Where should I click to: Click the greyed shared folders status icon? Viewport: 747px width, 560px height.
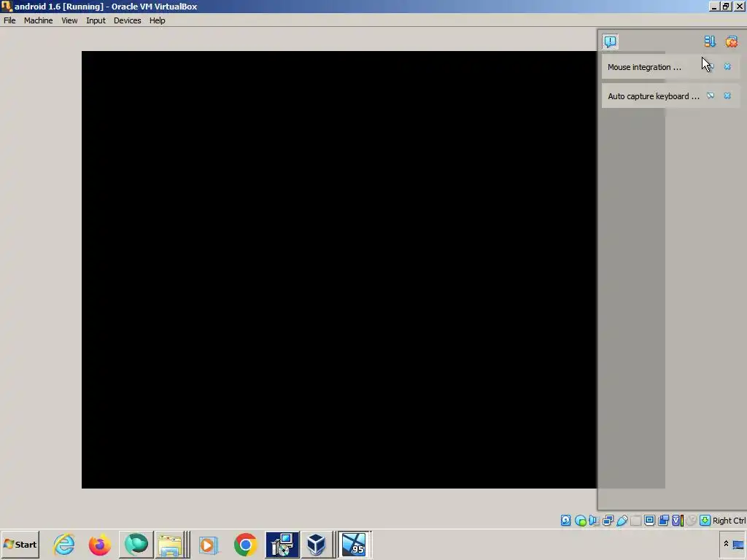coord(635,521)
